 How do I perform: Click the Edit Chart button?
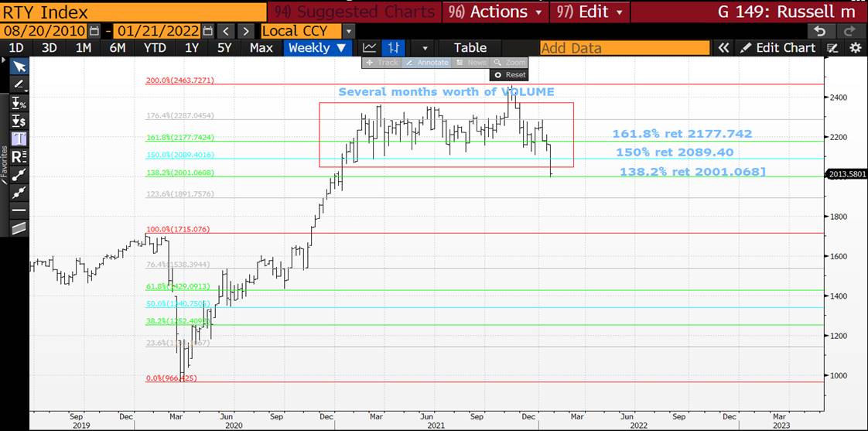click(x=777, y=48)
